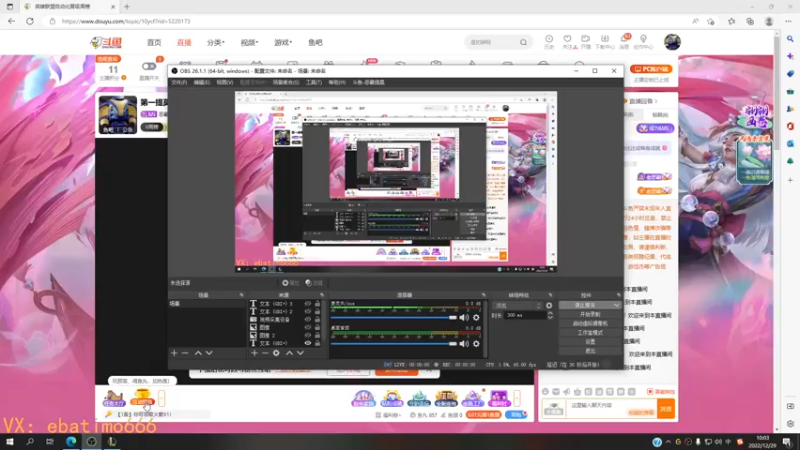Open microphone audio settings gear

(476, 317)
